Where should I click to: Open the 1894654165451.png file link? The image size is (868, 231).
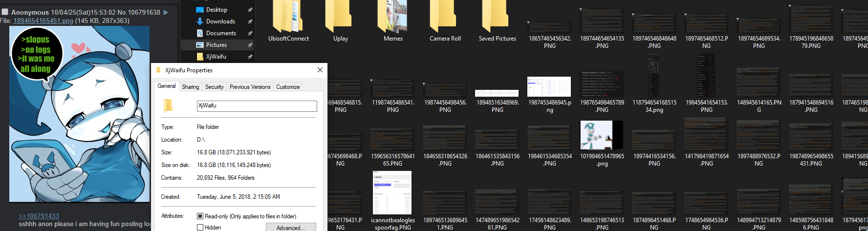point(43,21)
